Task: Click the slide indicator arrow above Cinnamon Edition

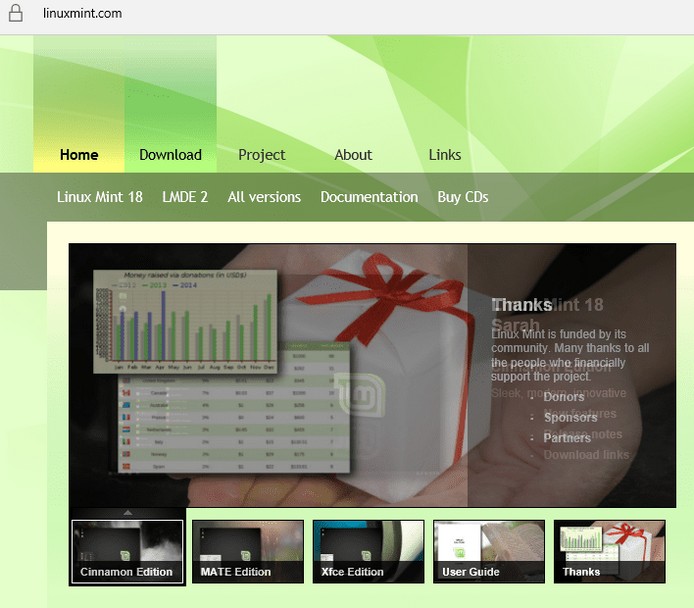Action: coord(128,512)
